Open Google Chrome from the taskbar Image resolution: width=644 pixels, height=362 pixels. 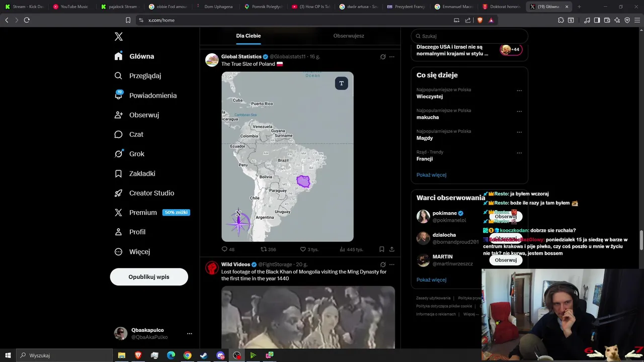coord(187,355)
